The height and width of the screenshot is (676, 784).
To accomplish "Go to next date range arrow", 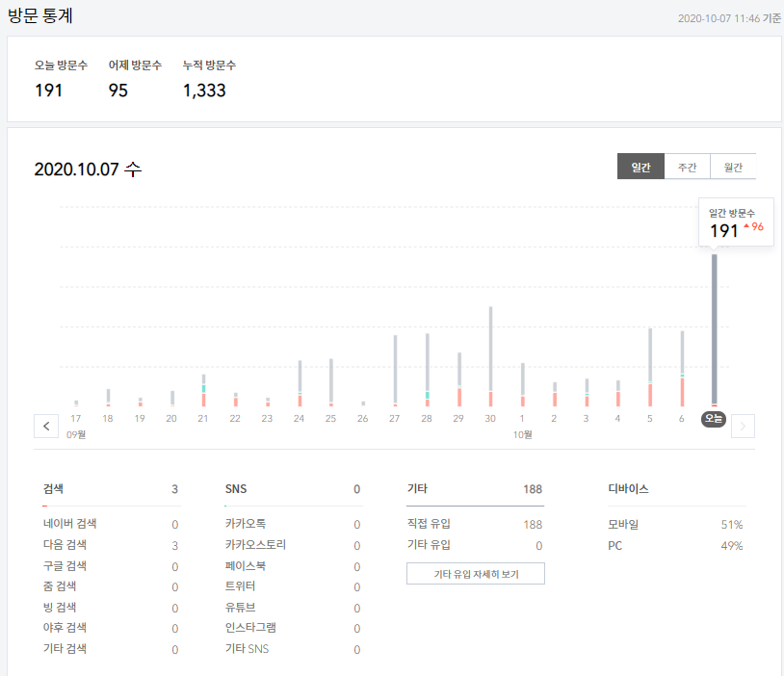I will pyautogui.click(x=743, y=426).
